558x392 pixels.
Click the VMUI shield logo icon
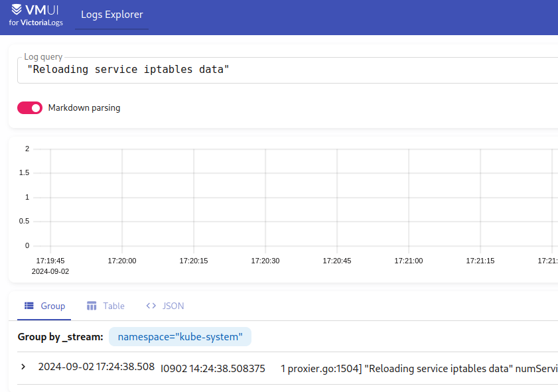pos(17,9)
